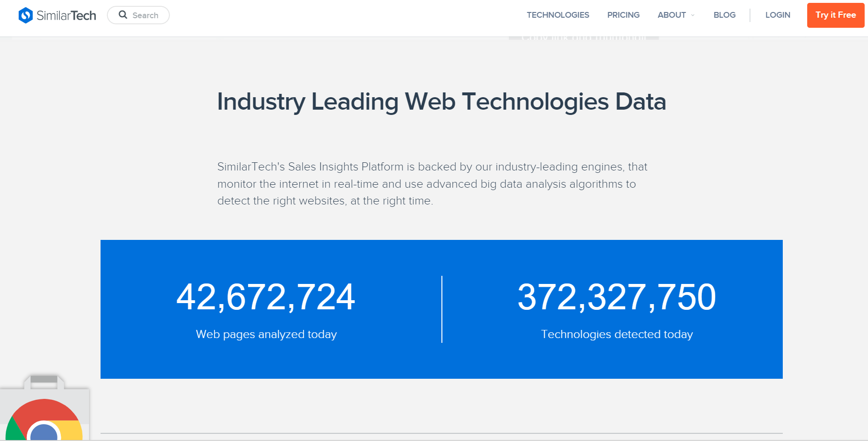
Task: Click the SimilarTech wordmark text
Action: point(67,15)
